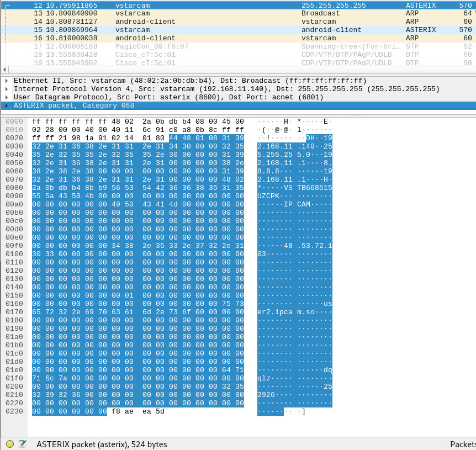Click ASCII 'qlz' at offset 01f0

coord(264,378)
